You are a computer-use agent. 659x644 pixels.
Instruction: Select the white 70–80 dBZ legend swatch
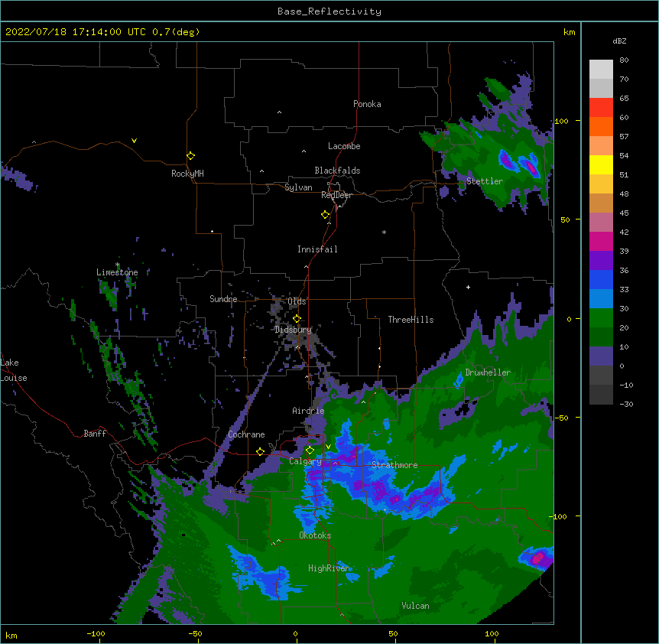(x=601, y=70)
